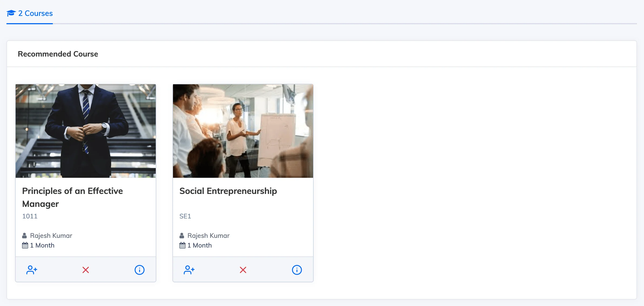Select the 2 Courses tab
The height and width of the screenshot is (306, 644).
point(30,13)
